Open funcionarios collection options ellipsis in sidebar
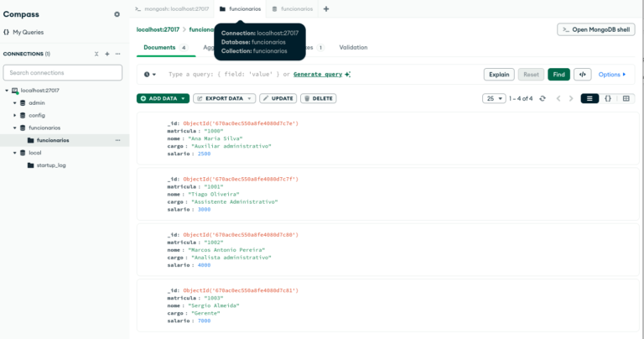Screen dimensions: 644x339 pos(117,140)
